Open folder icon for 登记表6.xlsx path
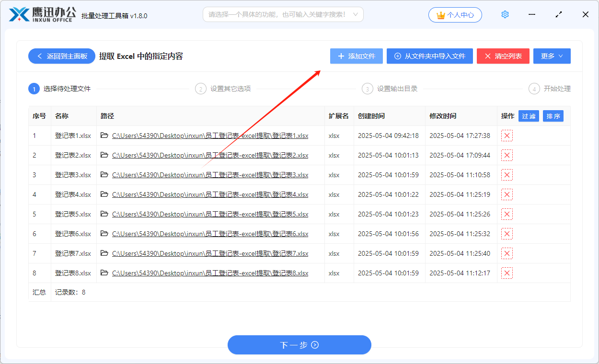 pos(104,234)
